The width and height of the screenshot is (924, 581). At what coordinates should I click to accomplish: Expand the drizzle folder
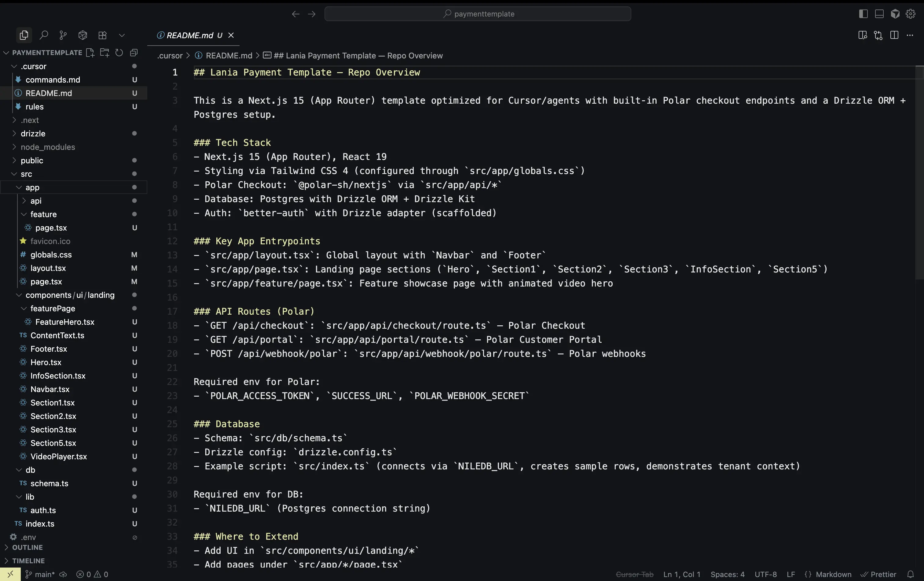point(33,134)
